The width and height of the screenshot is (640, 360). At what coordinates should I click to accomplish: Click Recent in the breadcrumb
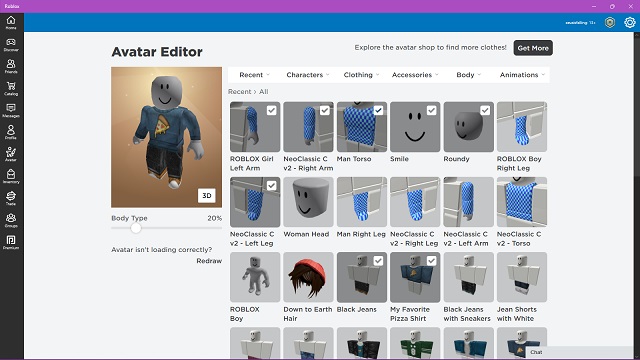(x=240, y=91)
